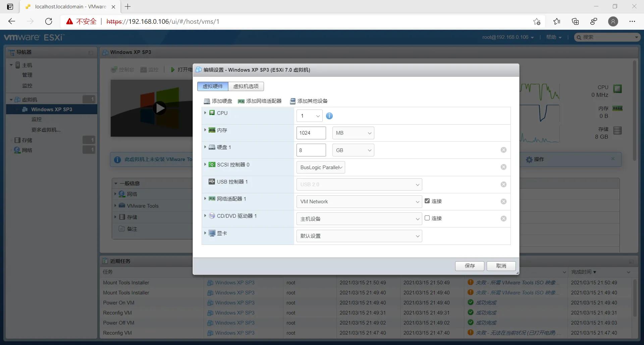Expand the CPU row settings arrow
Screen dimensions: 644x345
205,113
